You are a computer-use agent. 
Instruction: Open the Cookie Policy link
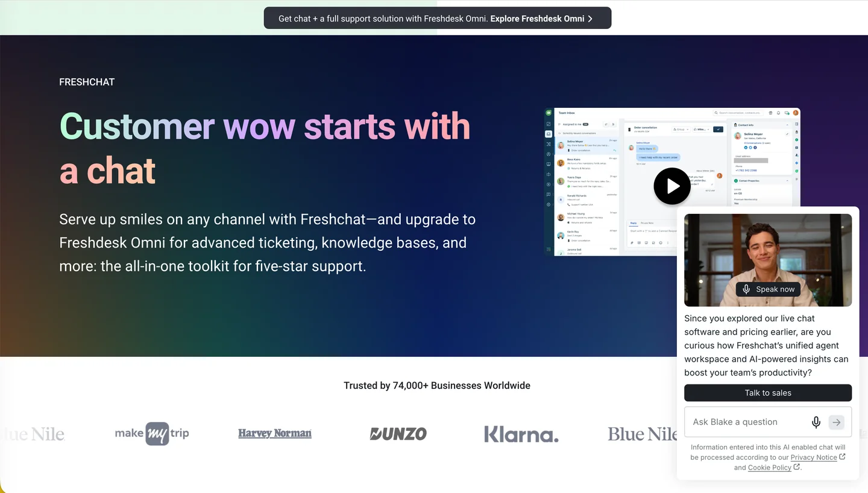click(x=770, y=468)
